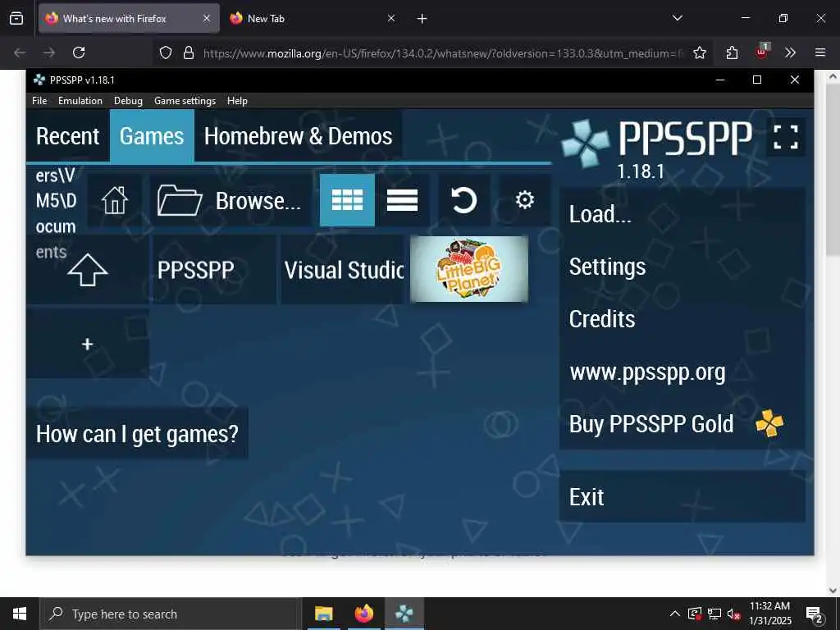Click the muted volume tray icon

(734, 614)
